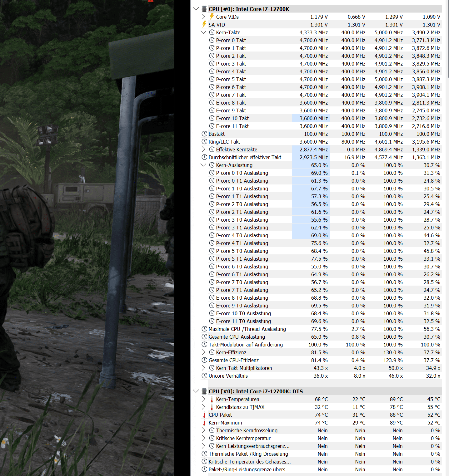Click the clock icon beside Kern-Auslastung
The width and height of the screenshot is (449, 476).
[x=212, y=165]
